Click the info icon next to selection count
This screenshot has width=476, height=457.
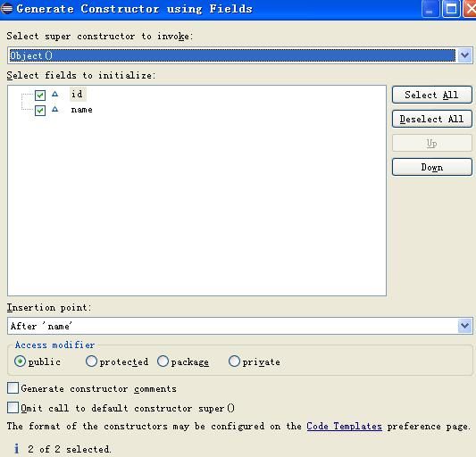point(16,448)
